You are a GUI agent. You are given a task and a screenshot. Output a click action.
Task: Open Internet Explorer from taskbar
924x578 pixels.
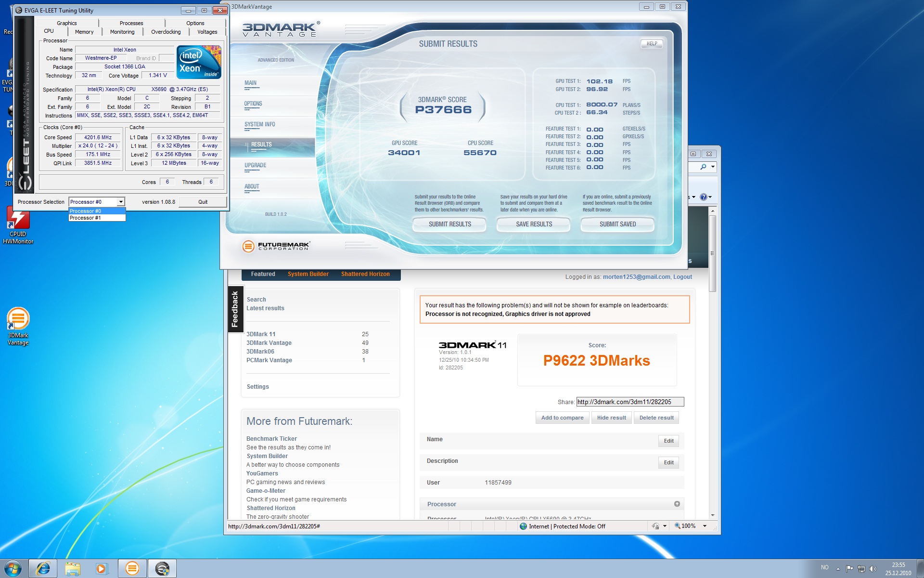pyautogui.click(x=43, y=569)
